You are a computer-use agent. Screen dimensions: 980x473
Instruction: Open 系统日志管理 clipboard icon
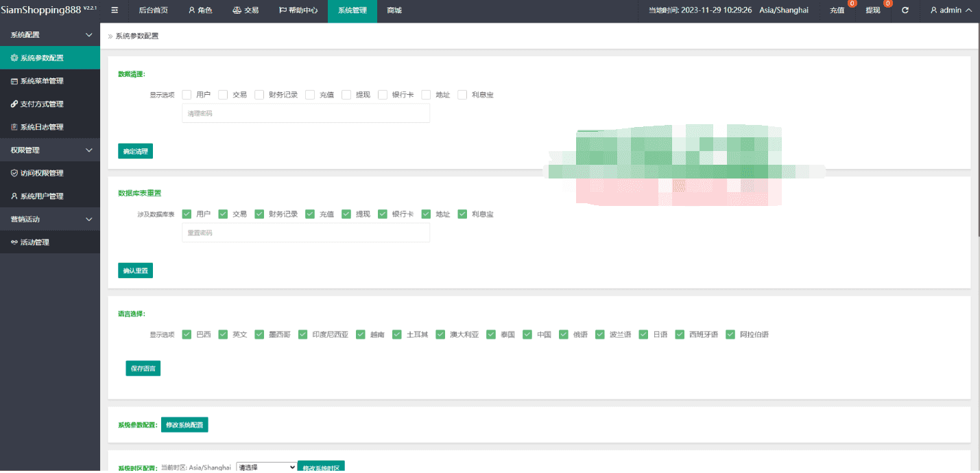pyautogui.click(x=14, y=127)
